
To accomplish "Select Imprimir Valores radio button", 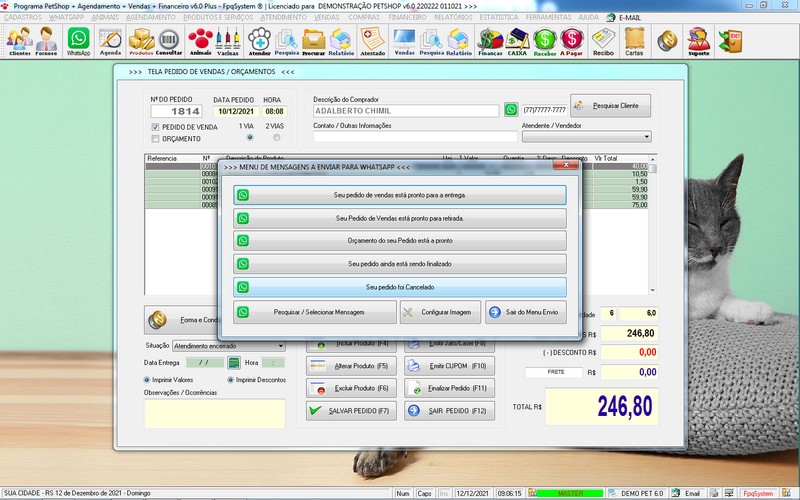I will point(147,380).
